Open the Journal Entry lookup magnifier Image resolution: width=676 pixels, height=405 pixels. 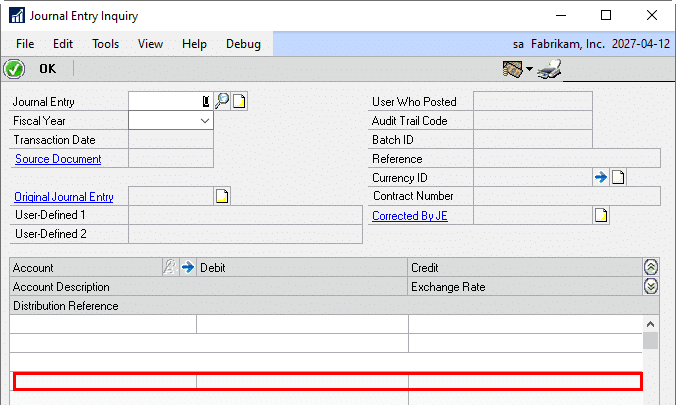[222, 101]
